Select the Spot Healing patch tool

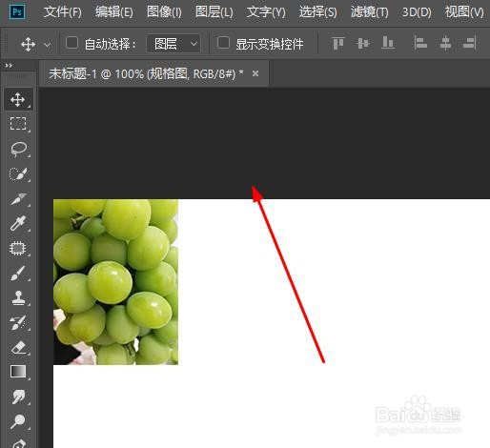tap(18, 248)
